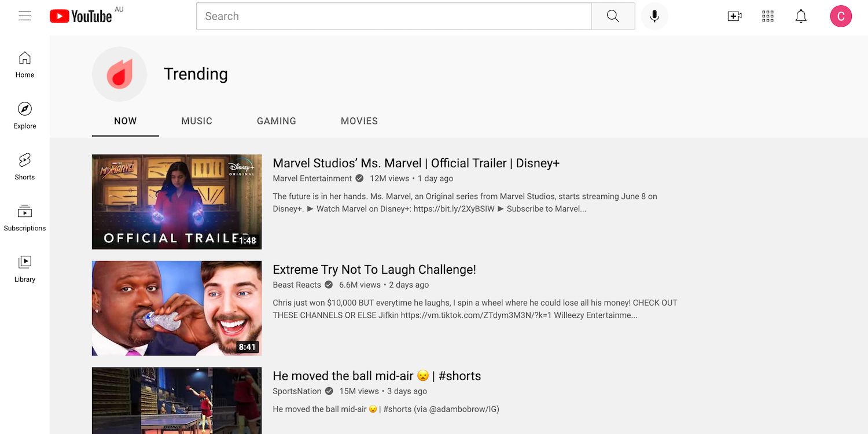Click verified badge next to SportsNation
Screen dimensions: 868x434
coord(329,391)
